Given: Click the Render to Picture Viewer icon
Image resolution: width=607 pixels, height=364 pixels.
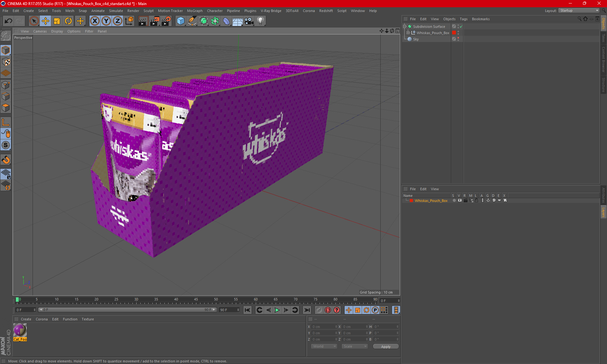Looking at the screenshot, I should click(155, 21).
